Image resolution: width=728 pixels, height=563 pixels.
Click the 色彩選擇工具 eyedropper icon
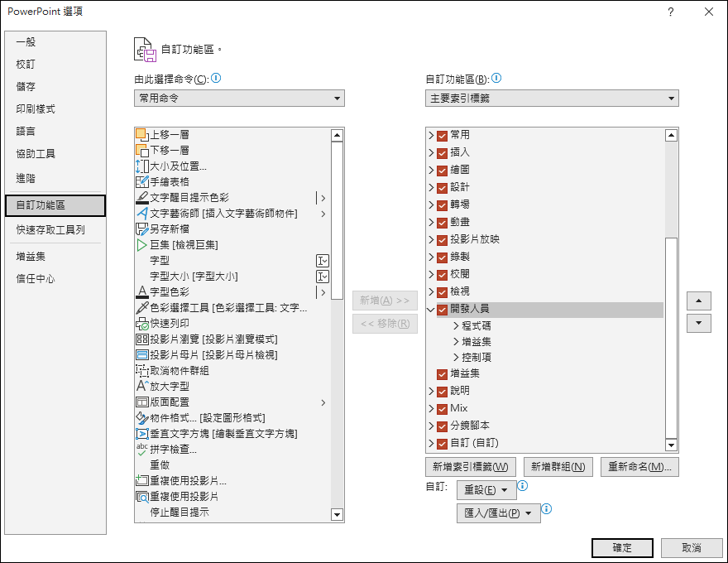coord(141,307)
